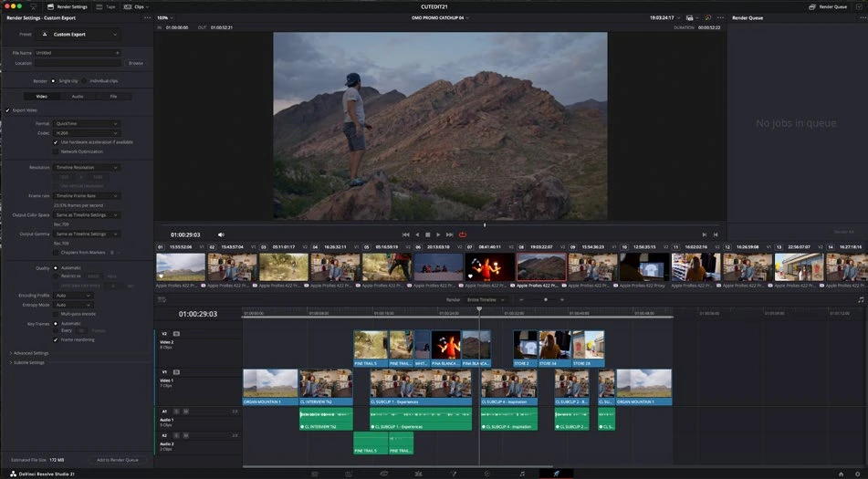This screenshot has height=479, width=868.
Task: Stop playback in viewer
Action: point(427,234)
